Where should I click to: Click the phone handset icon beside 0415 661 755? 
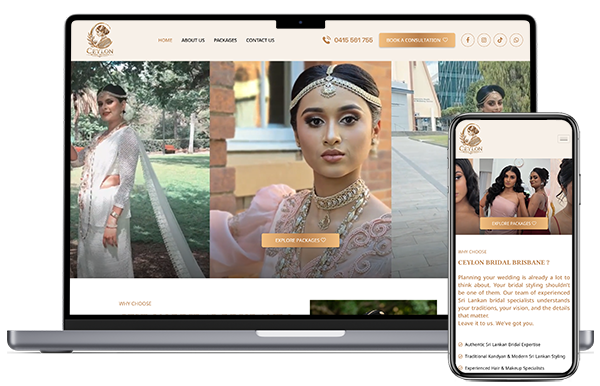pyautogui.click(x=326, y=40)
